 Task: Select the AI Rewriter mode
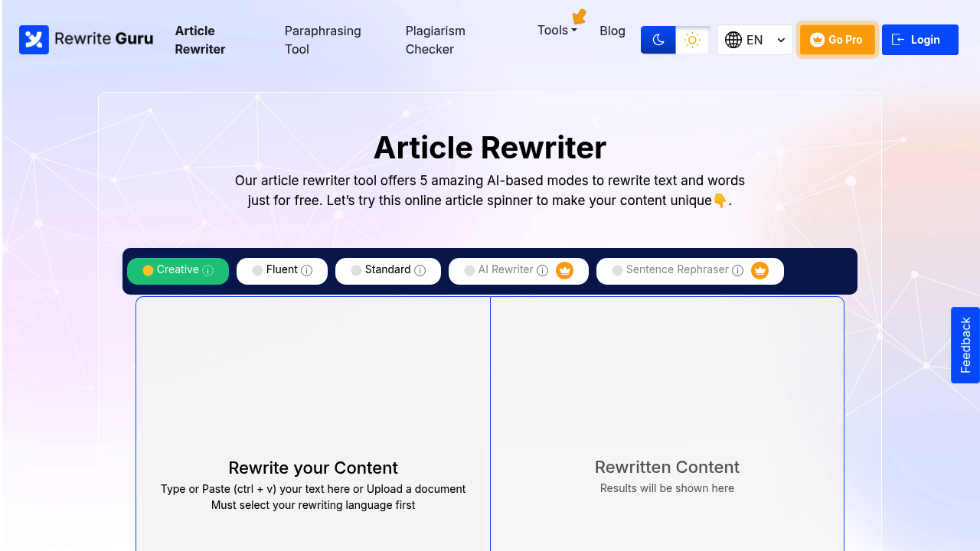point(518,271)
